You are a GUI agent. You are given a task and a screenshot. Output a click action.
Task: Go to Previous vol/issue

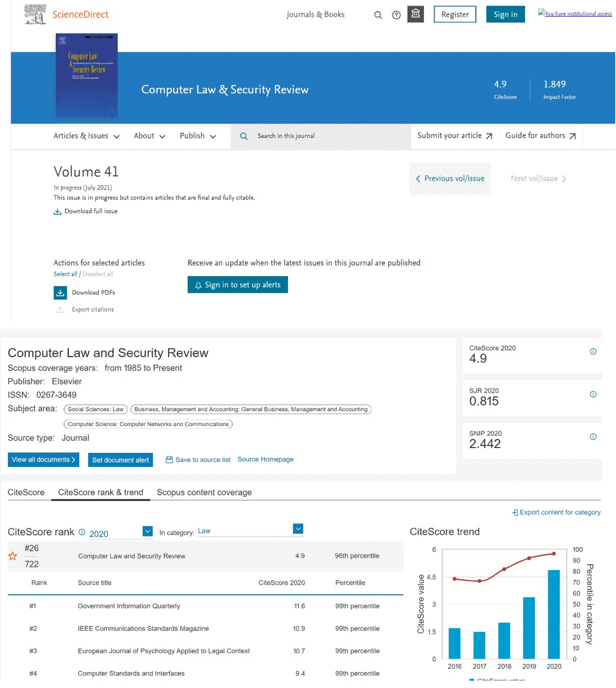[450, 179]
